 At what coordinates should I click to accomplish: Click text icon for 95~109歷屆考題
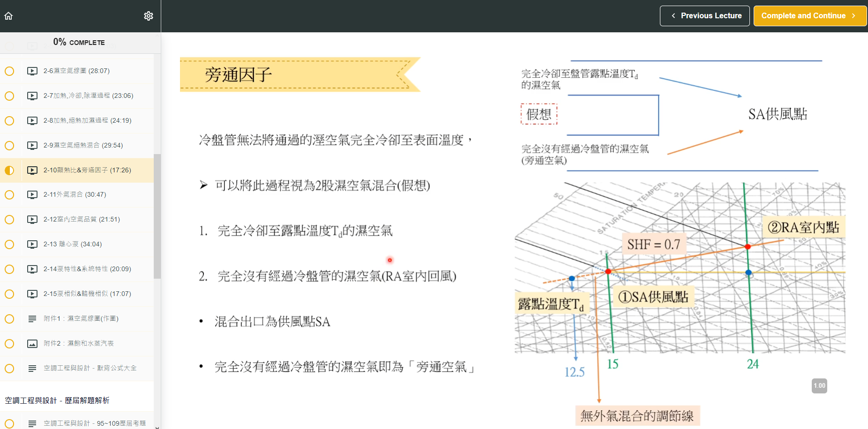coord(32,423)
